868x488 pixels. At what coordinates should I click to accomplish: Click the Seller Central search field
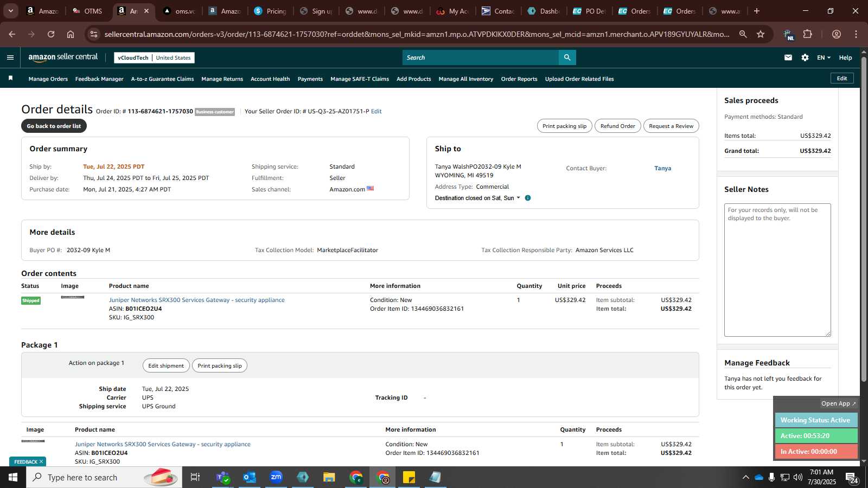(x=480, y=57)
